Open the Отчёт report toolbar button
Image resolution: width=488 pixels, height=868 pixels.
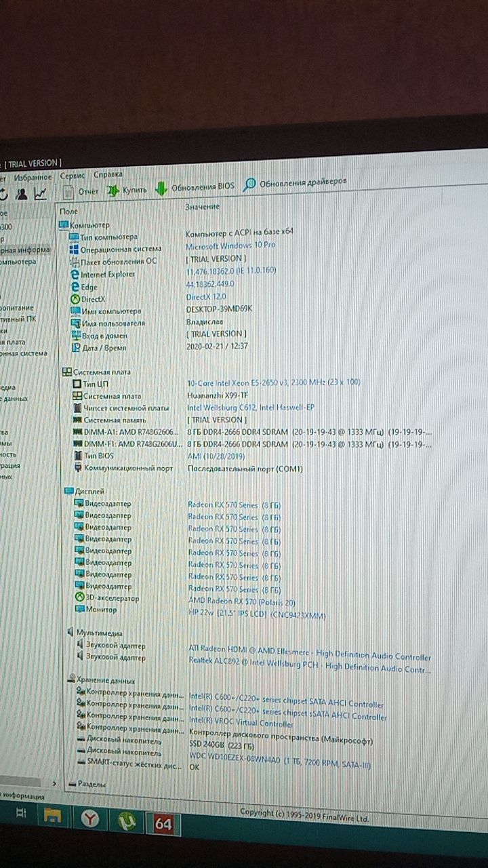(x=81, y=192)
